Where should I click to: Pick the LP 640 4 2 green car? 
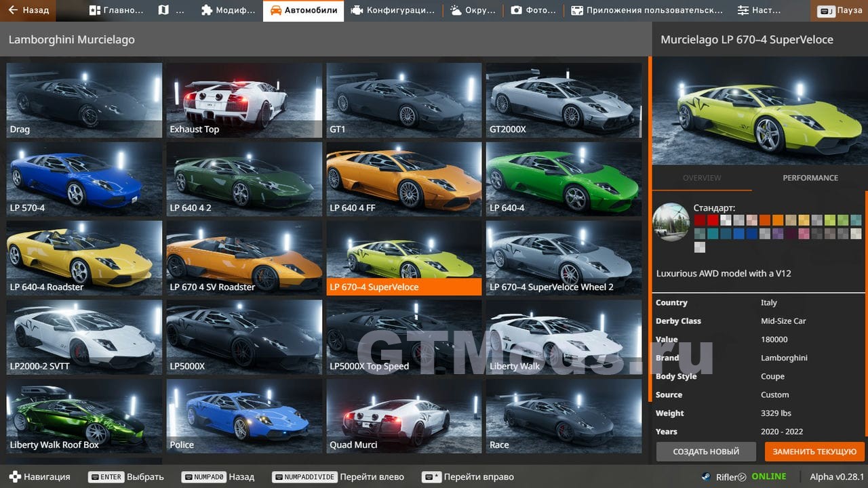click(244, 179)
